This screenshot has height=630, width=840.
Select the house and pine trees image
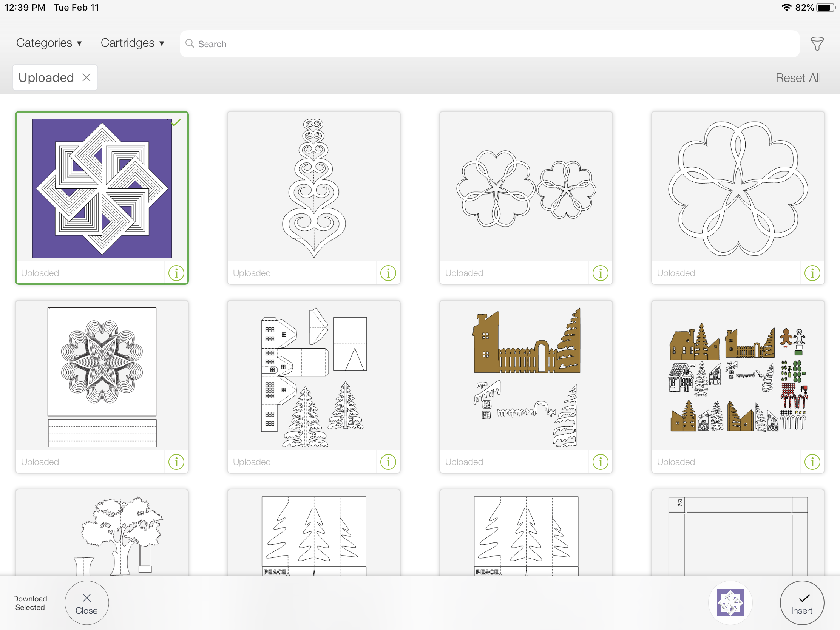pyautogui.click(x=313, y=377)
